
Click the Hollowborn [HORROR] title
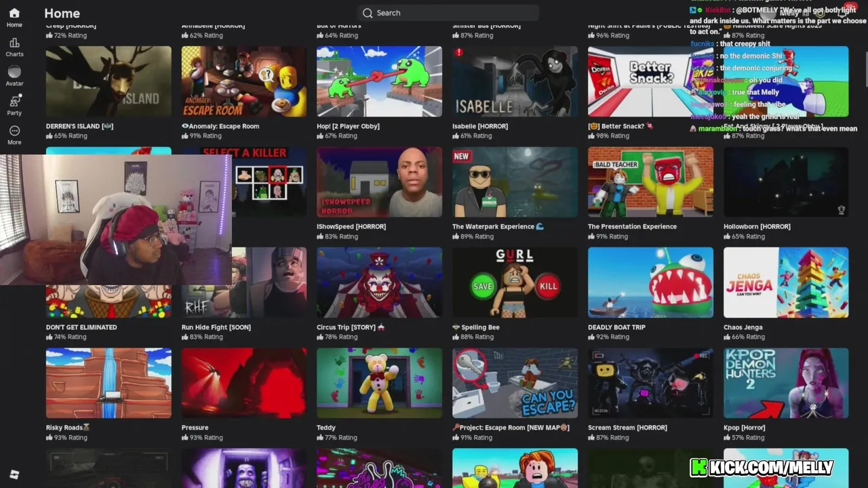[x=757, y=226]
